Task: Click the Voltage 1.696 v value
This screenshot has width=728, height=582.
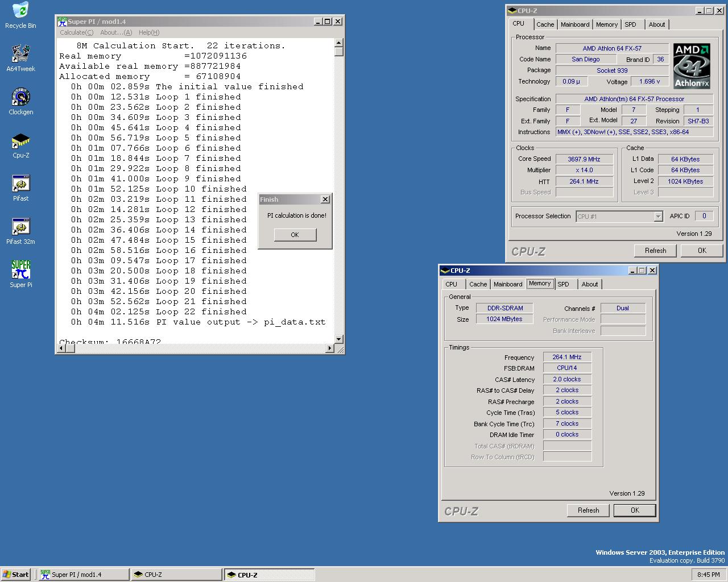Action: tap(649, 81)
